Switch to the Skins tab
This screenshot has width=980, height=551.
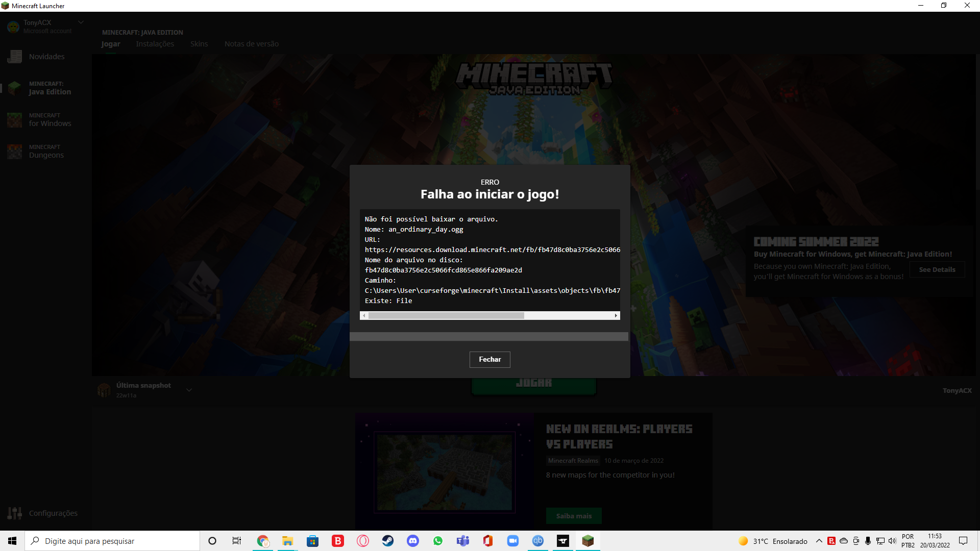(x=199, y=44)
